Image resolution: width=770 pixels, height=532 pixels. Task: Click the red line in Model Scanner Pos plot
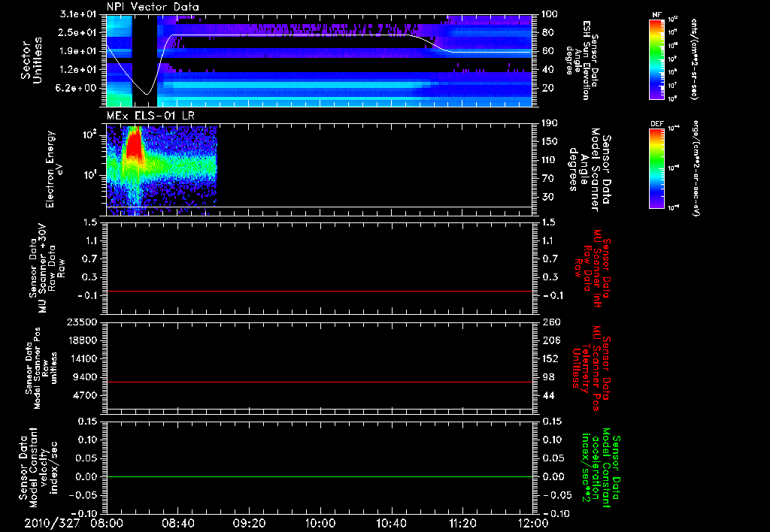click(x=320, y=382)
